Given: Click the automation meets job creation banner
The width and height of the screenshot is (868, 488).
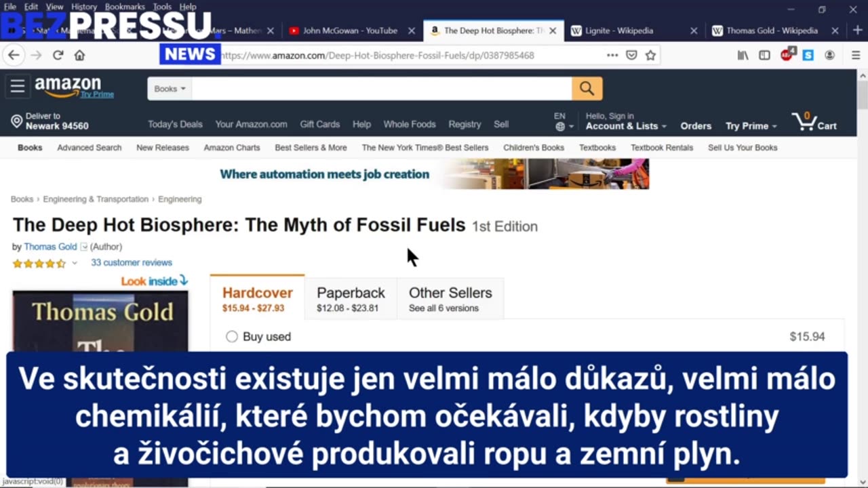Looking at the screenshot, I should coord(434,174).
